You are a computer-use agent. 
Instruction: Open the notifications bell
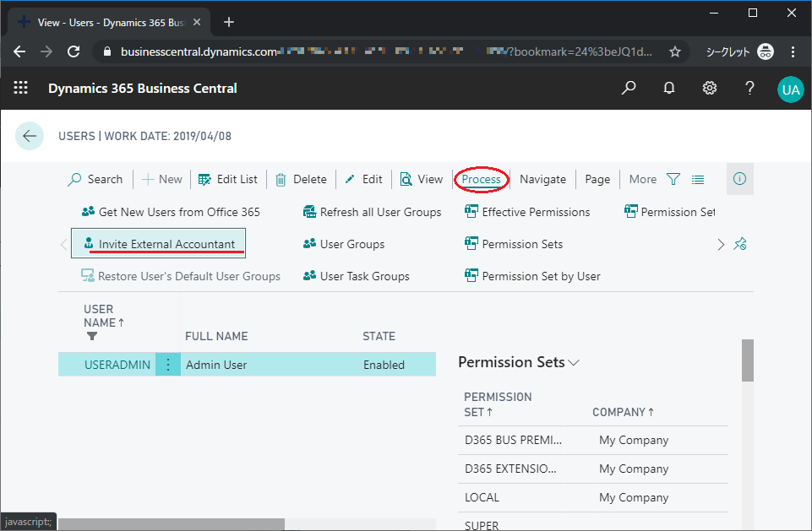pyautogui.click(x=669, y=88)
